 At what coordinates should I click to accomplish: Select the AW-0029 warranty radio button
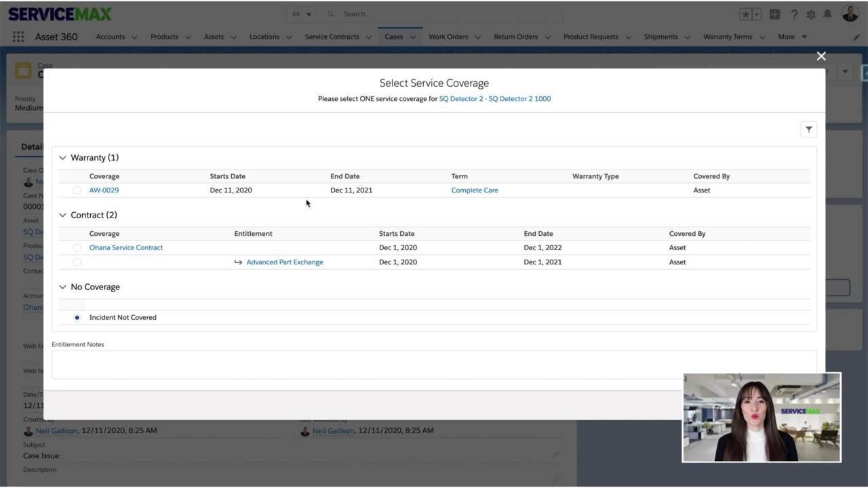[x=77, y=190]
